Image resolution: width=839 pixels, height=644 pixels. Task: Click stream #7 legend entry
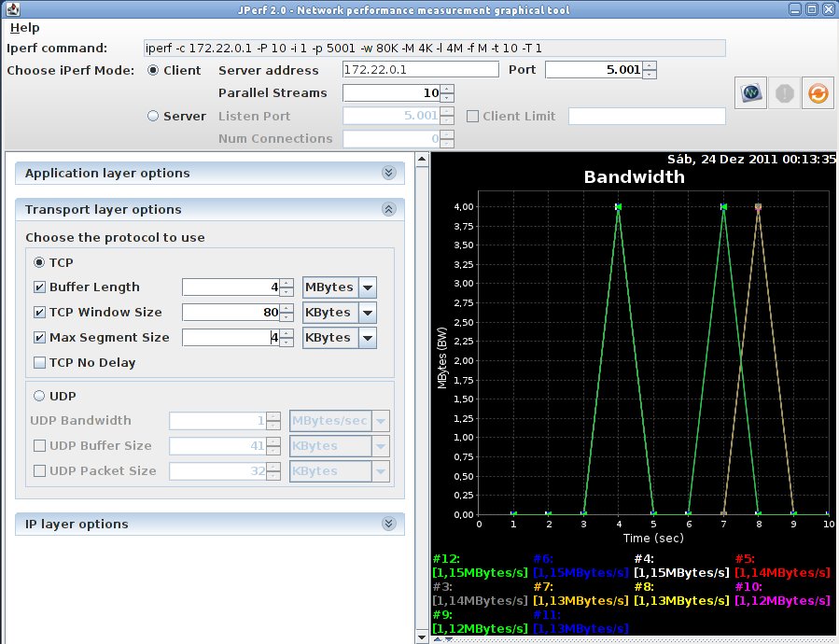click(580, 594)
